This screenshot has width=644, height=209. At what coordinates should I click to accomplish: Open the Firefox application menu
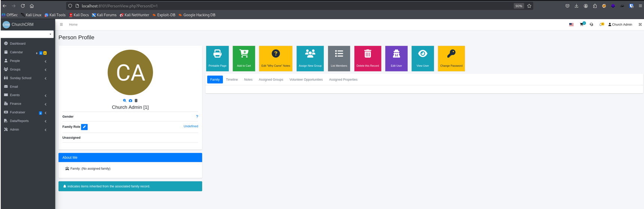coord(640,6)
